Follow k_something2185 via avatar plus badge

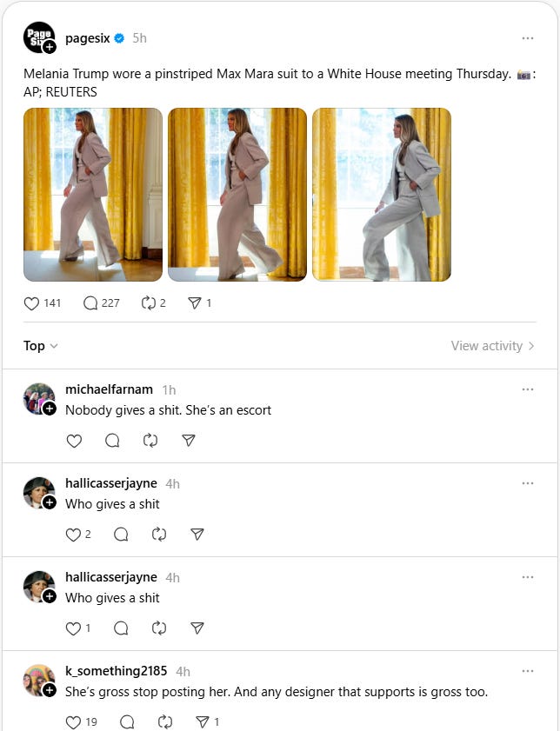(x=50, y=690)
